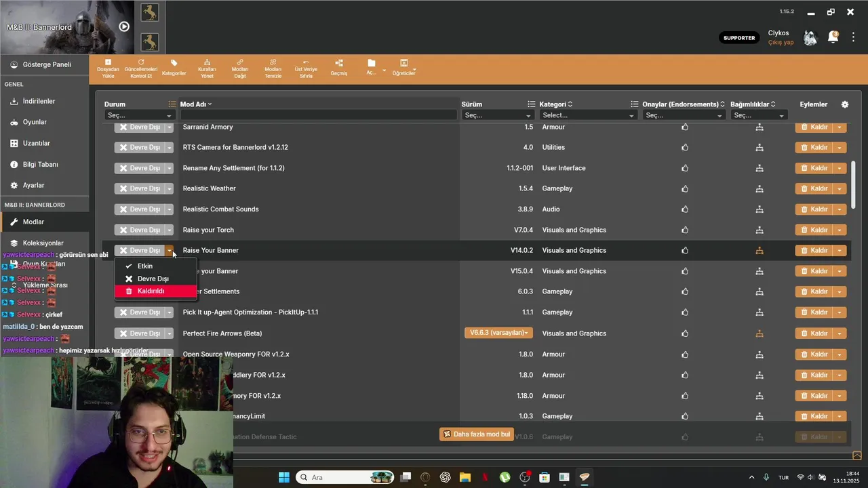Open İndirilenler in the sidebar
Image resolution: width=868 pixels, height=488 pixels.
tap(44, 101)
